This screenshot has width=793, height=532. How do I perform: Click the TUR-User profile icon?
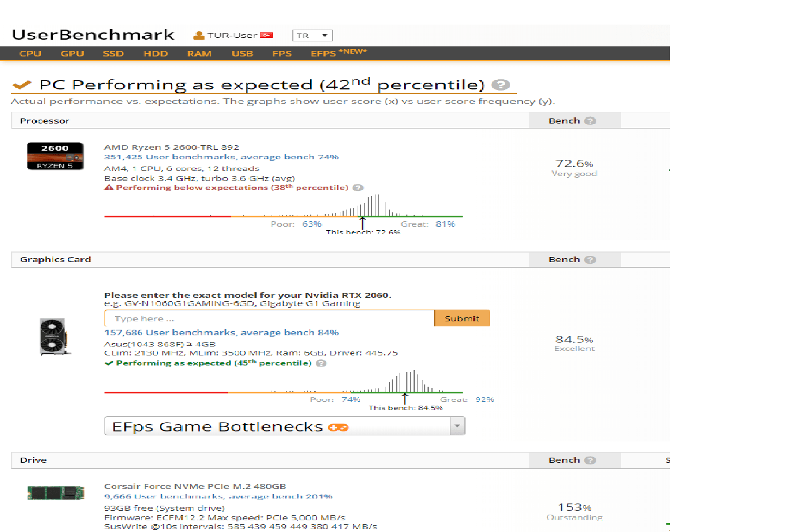click(198, 35)
